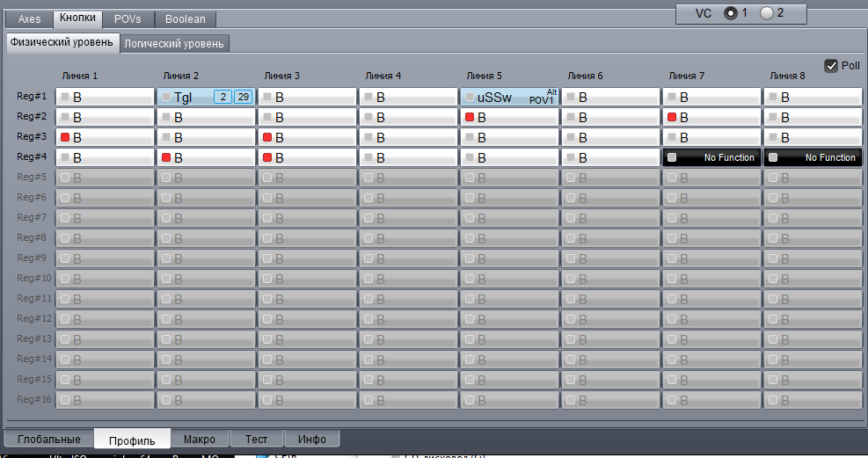
Task: Click the red indicator in Reg#2 Линия 7
Action: click(672, 117)
